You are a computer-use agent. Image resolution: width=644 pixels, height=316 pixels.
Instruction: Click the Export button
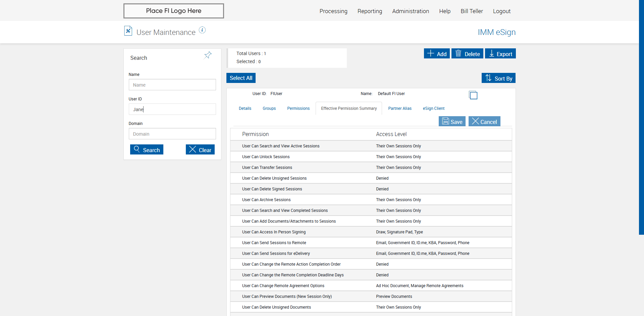pyautogui.click(x=500, y=54)
